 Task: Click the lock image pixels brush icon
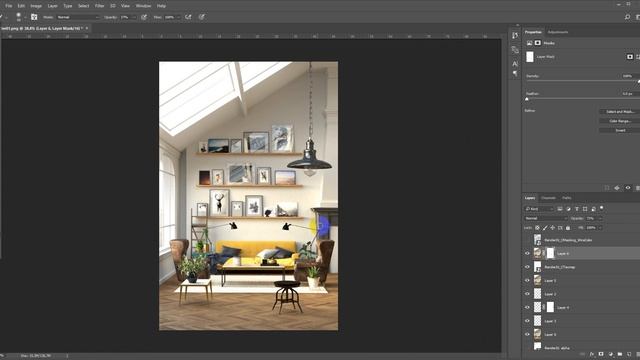tap(545, 228)
